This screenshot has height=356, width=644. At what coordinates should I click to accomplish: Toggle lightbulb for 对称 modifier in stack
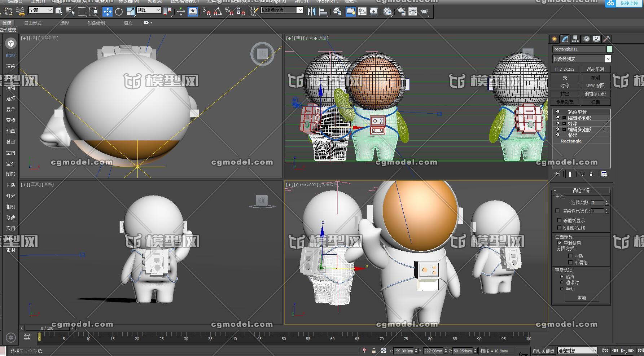[558, 124]
